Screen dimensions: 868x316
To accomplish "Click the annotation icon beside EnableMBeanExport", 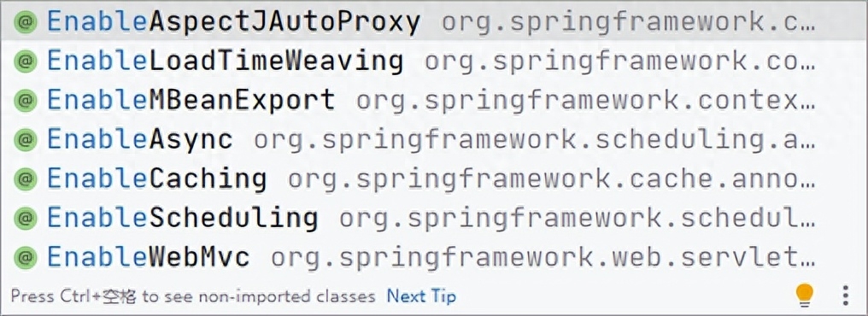I will [26, 101].
